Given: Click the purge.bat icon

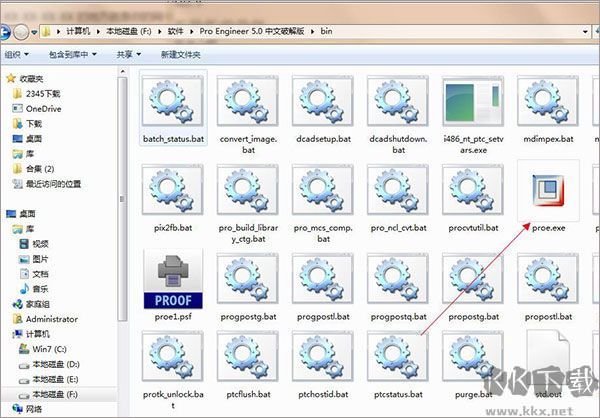Looking at the screenshot, I should [x=473, y=356].
